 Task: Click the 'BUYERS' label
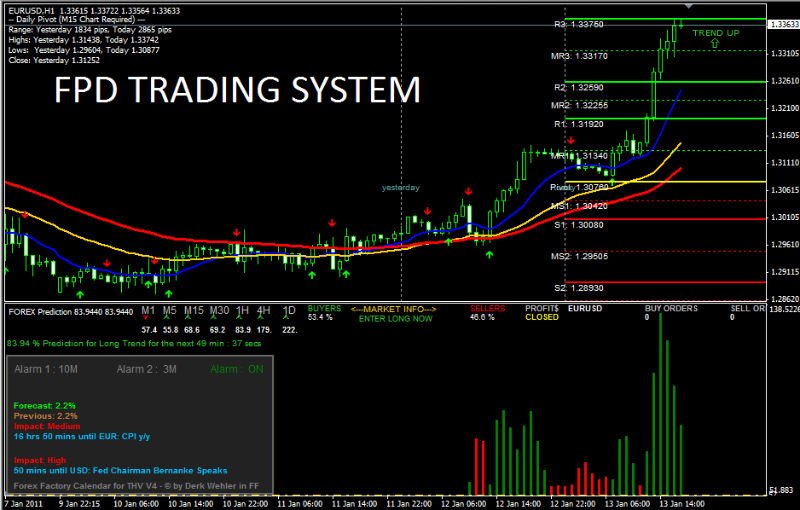pyautogui.click(x=324, y=309)
